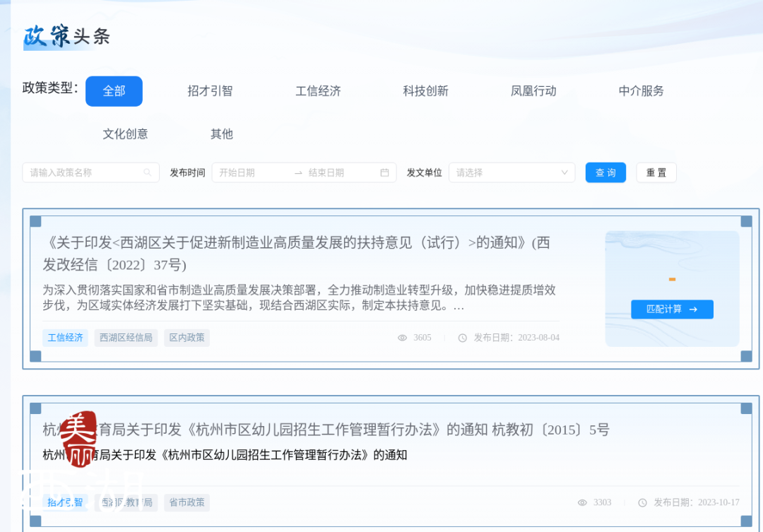Click the eye view-count icon beside 3303
Image resolution: width=763 pixels, height=532 pixels.
point(583,502)
